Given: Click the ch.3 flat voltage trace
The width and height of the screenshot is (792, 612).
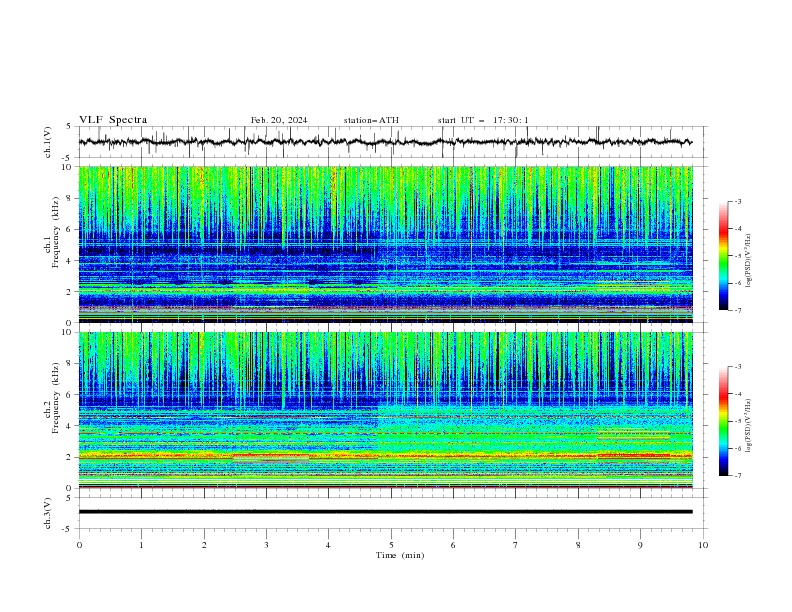Looking at the screenshot, I should coord(385,512).
